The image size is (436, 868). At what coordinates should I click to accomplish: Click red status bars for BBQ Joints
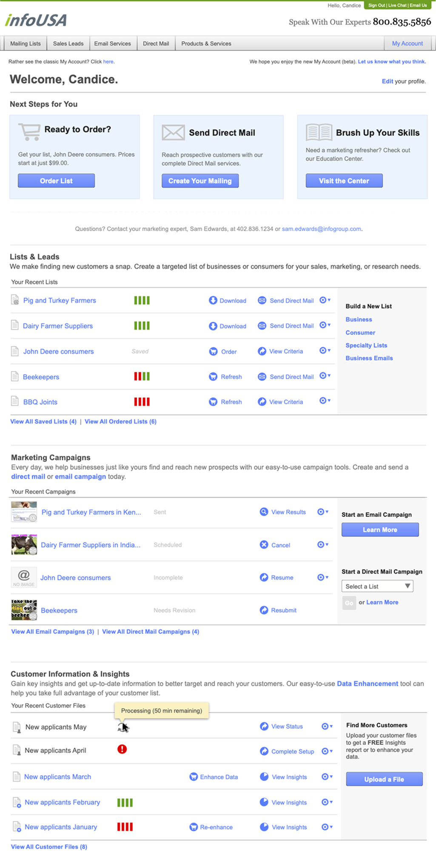(x=142, y=401)
